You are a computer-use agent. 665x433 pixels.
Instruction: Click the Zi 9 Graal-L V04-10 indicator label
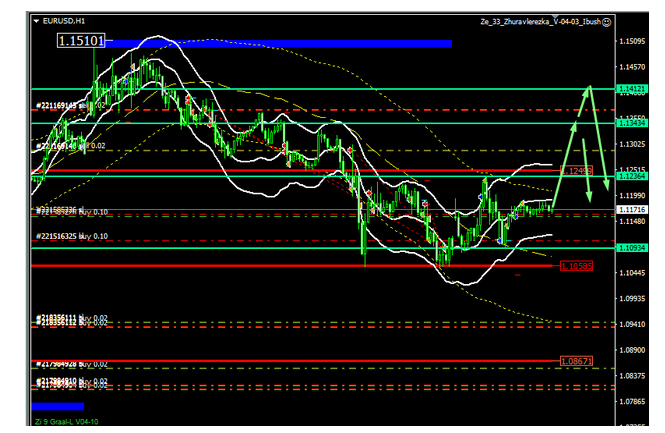click(x=64, y=421)
